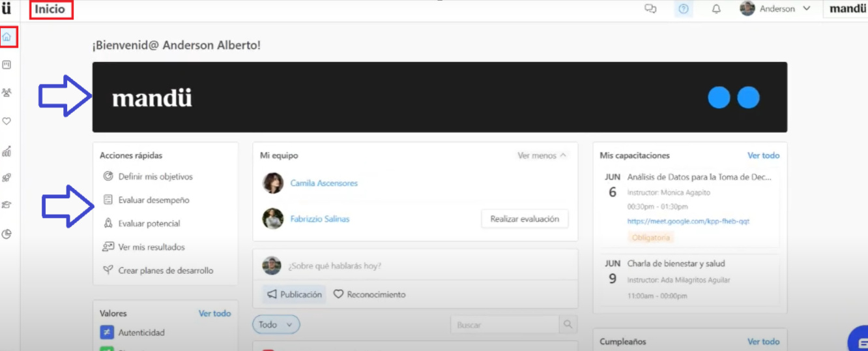Click the JUN 6 date badge
This screenshot has height=351, width=868.
612,185
